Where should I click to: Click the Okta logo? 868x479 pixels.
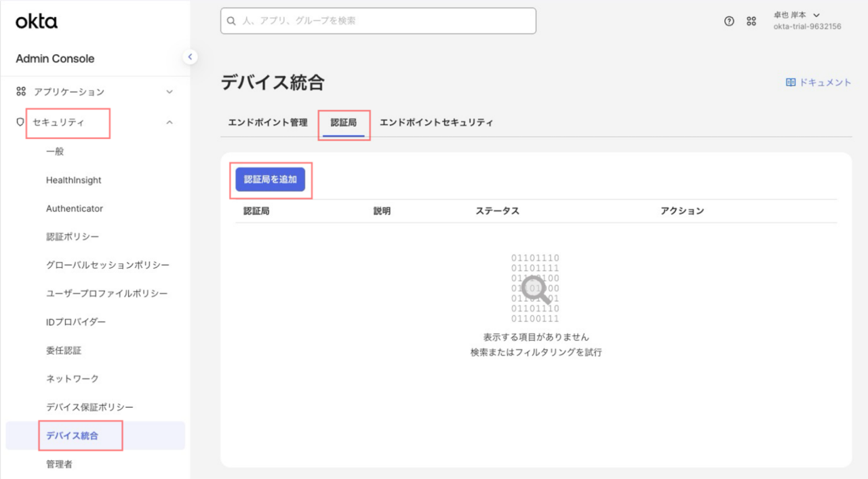(37, 22)
